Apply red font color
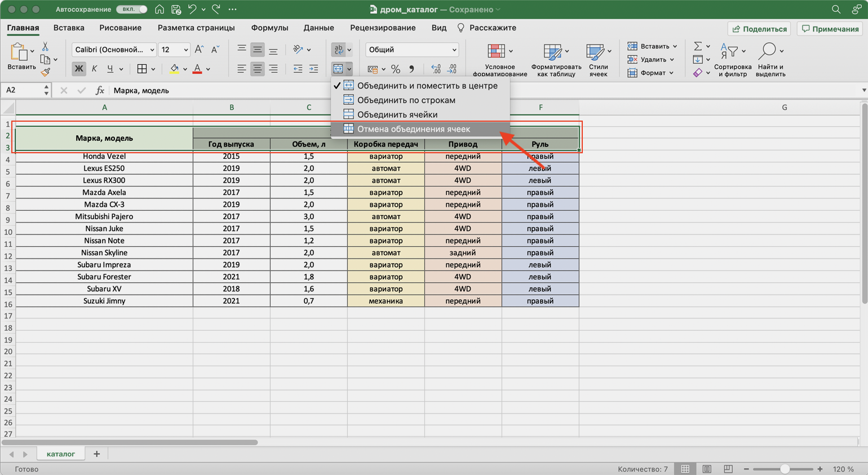The image size is (868, 475). coord(197,69)
